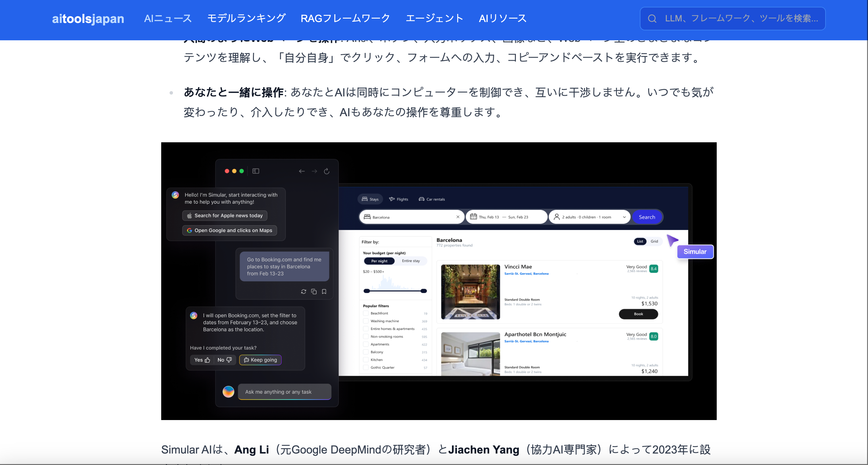
Task: Click the right handle of budget slider
Action: pyautogui.click(x=423, y=291)
